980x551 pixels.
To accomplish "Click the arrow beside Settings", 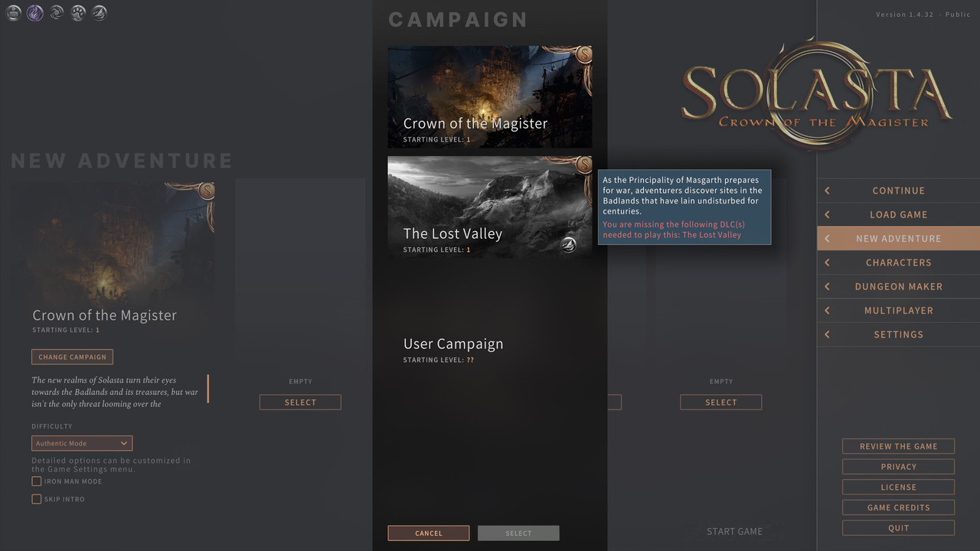I will (x=827, y=334).
